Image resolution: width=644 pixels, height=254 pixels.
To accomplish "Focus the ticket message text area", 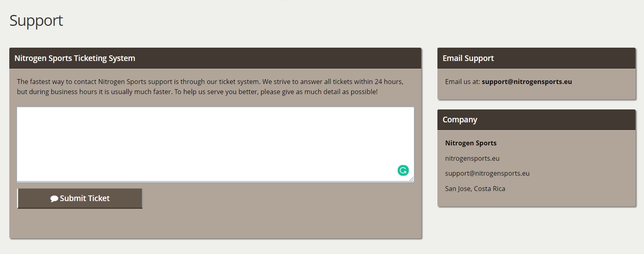I will click(215, 144).
